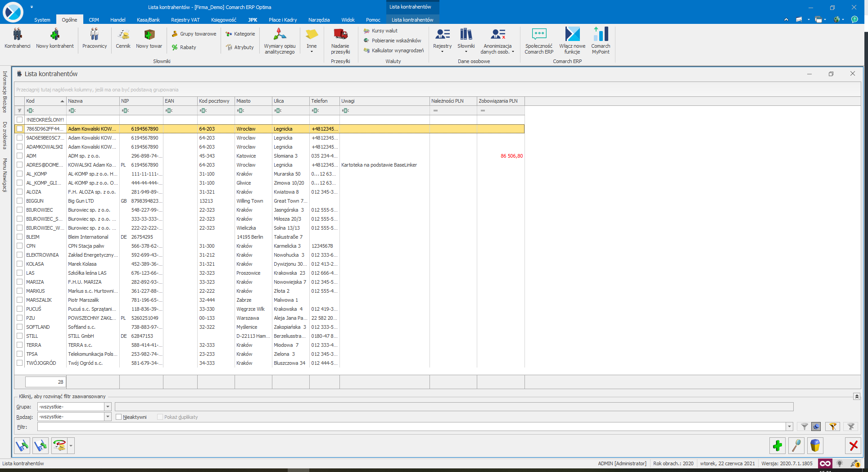Toggle the filter pin icon beside funnel
The image size is (868, 472).
tap(816, 427)
